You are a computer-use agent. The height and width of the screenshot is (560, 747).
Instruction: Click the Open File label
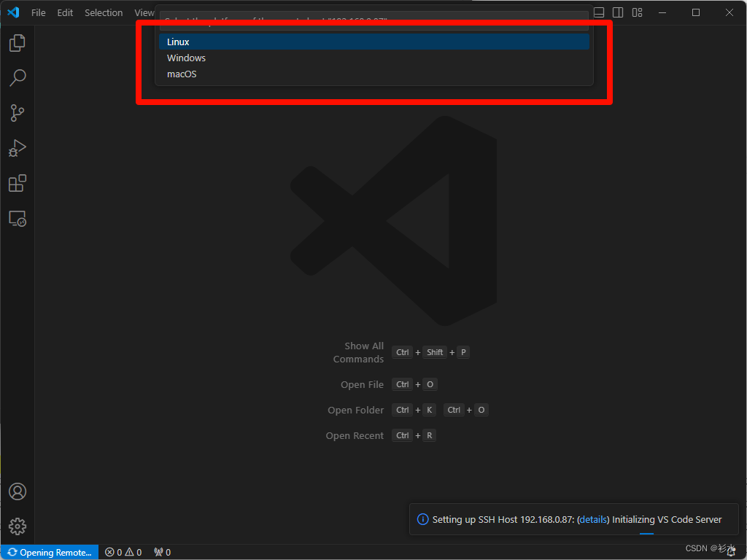[362, 385]
